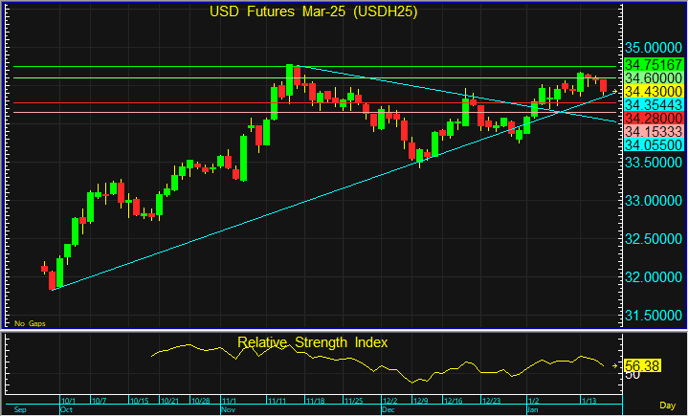This screenshot has height=417, width=689.
Task: Select the Dec month marker on axis
Action: pyautogui.click(x=388, y=409)
